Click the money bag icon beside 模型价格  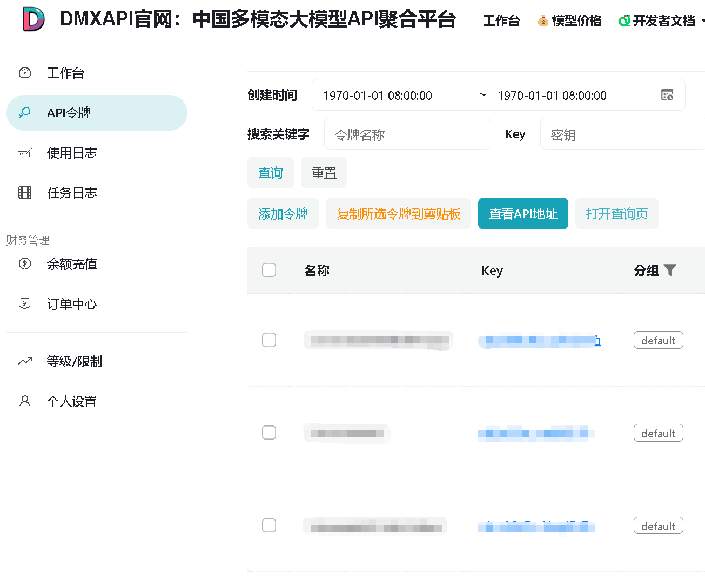tap(543, 21)
